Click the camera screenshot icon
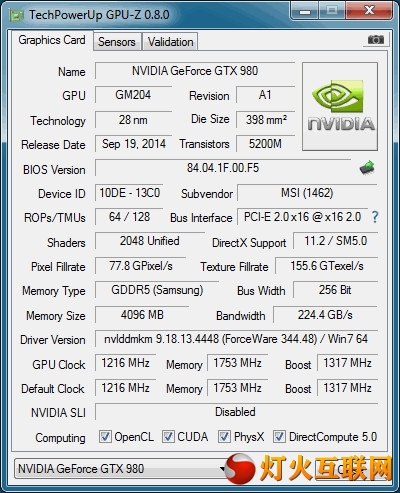This screenshot has width=400, height=493. pos(376,40)
